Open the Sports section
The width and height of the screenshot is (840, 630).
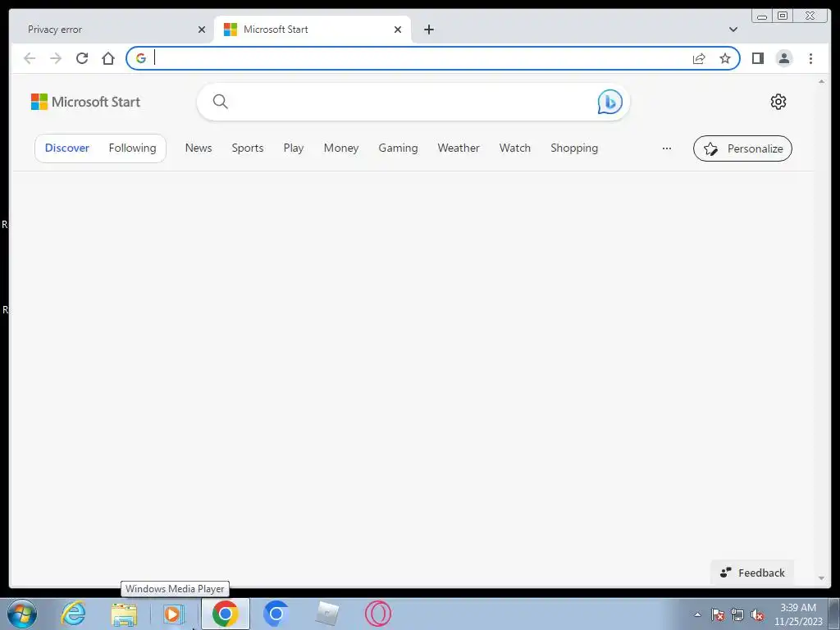[248, 148]
